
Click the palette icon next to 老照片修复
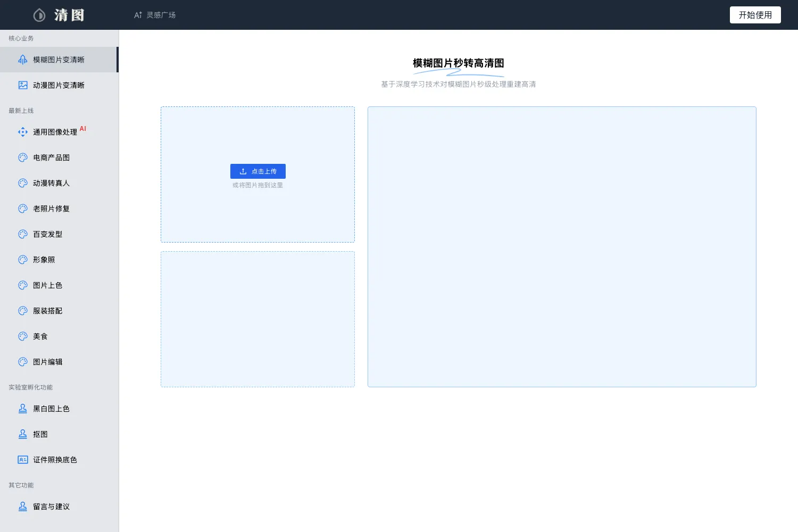pyautogui.click(x=23, y=209)
